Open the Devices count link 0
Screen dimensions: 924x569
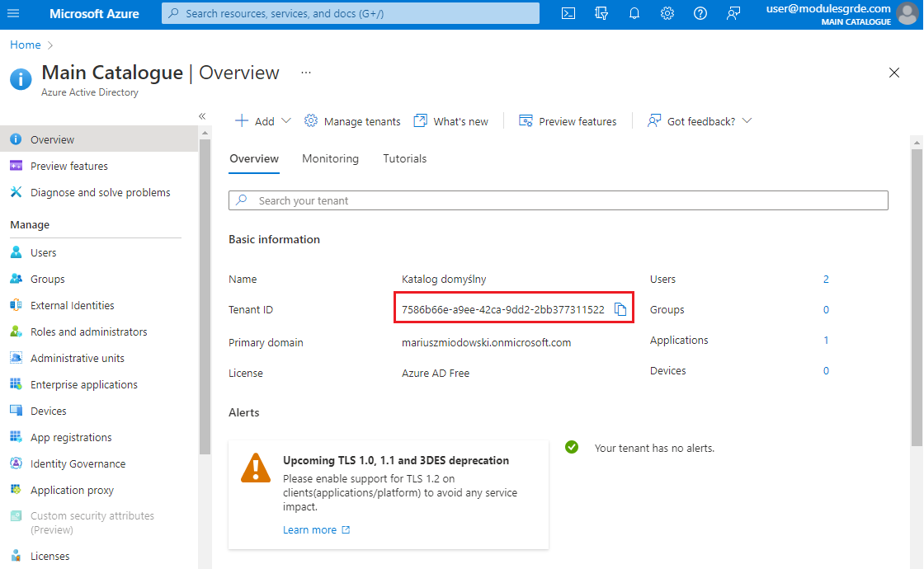[x=826, y=371]
